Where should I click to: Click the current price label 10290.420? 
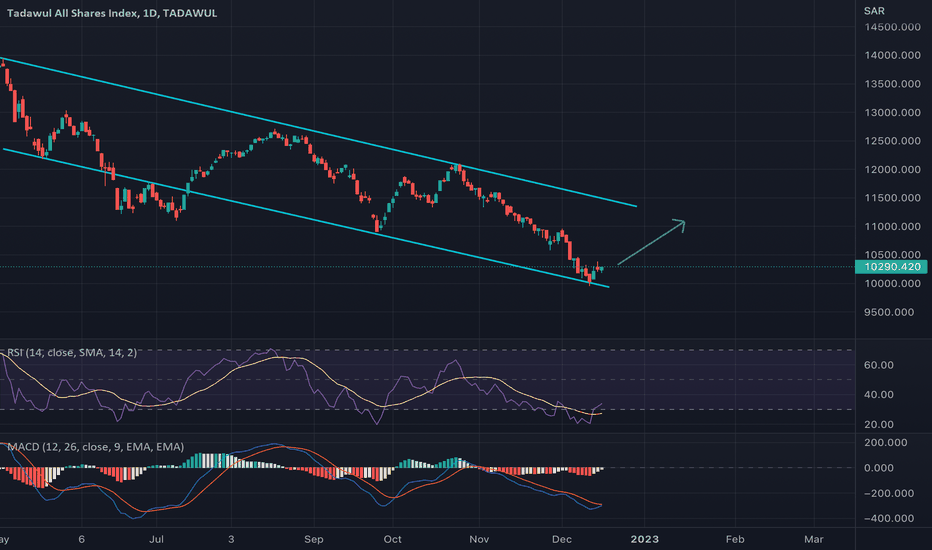coord(890,267)
